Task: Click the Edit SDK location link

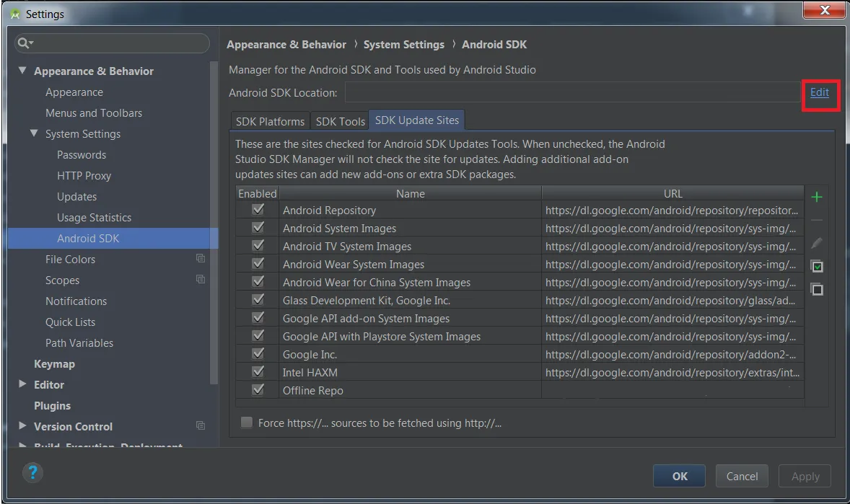Action: (819, 92)
